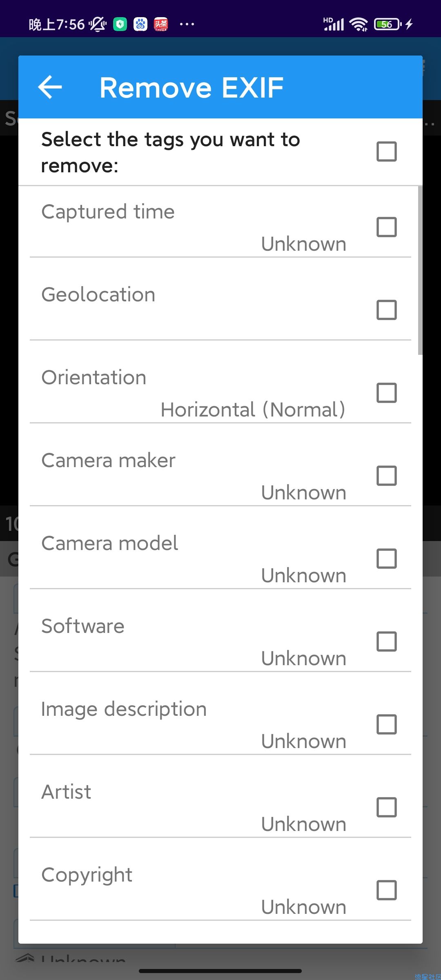
Task: Check the Image description checkbox
Action: pos(387,724)
